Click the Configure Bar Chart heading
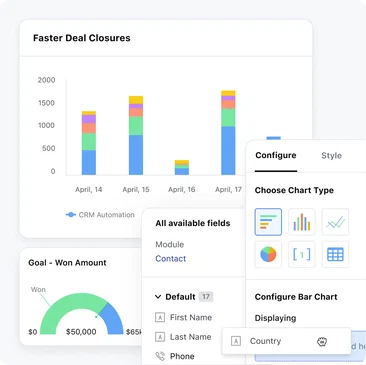Image resolution: width=366 pixels, height=365 pixels. point(296,297)
